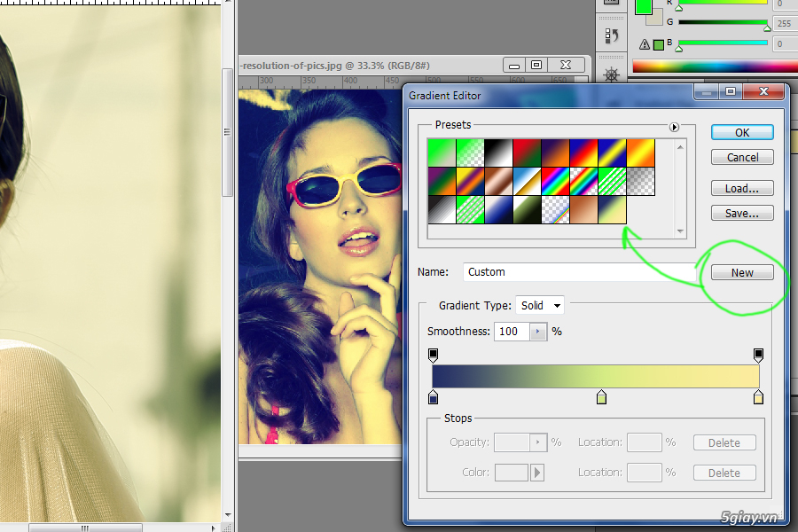Image resolution: width=798 pixels, height=532 pixels.
Task: Select the middle green color stop
Action: (601, 397)
